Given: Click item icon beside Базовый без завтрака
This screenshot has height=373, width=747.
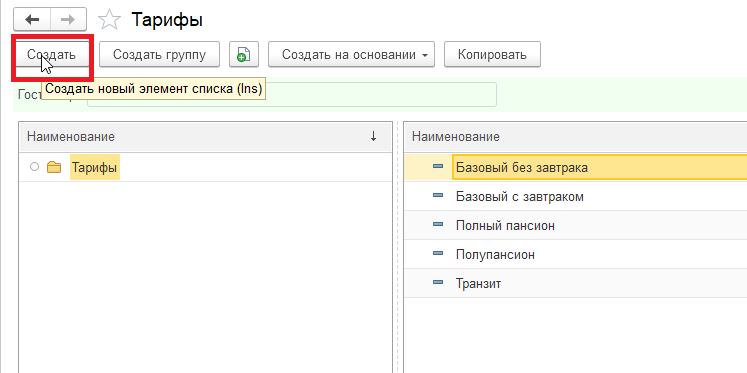Looking at the screenshot, I should coord(438,166).
